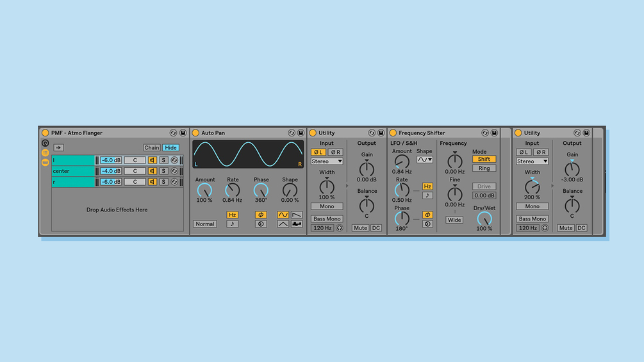Select Ring mode in Frequency Shifter
This screenshot has width=644, height=362.
click(484, 169)
